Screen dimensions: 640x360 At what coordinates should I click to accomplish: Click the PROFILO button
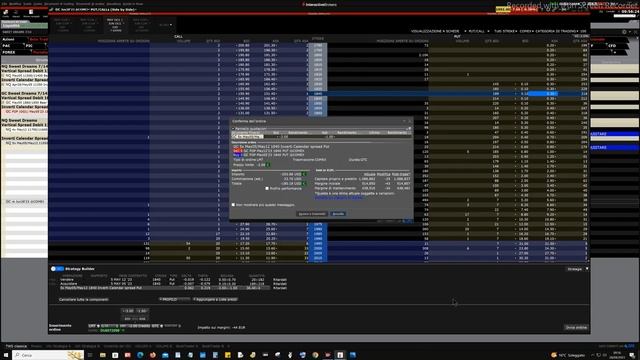(174, 300)
